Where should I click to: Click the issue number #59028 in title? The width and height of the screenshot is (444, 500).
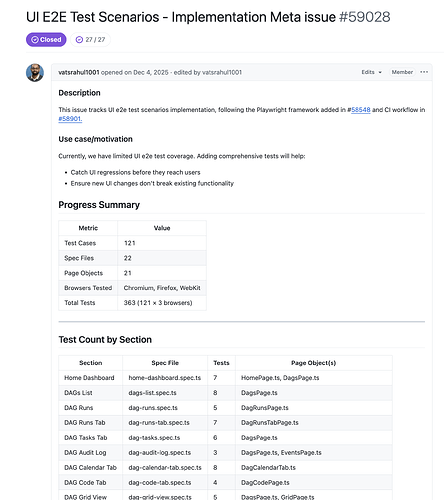pyautogui.click(x=365, y=17)
